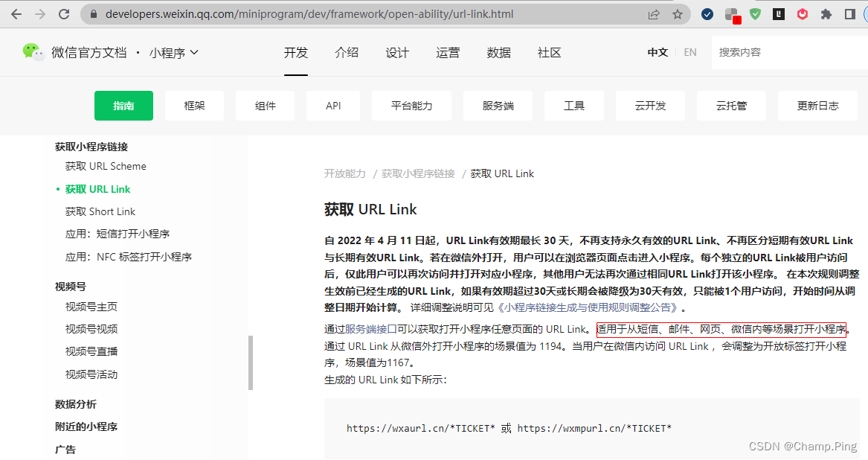Collapse the 视频号 sidebar group
The width and height of the screenshot is (868, 460).
click(71, 287)
